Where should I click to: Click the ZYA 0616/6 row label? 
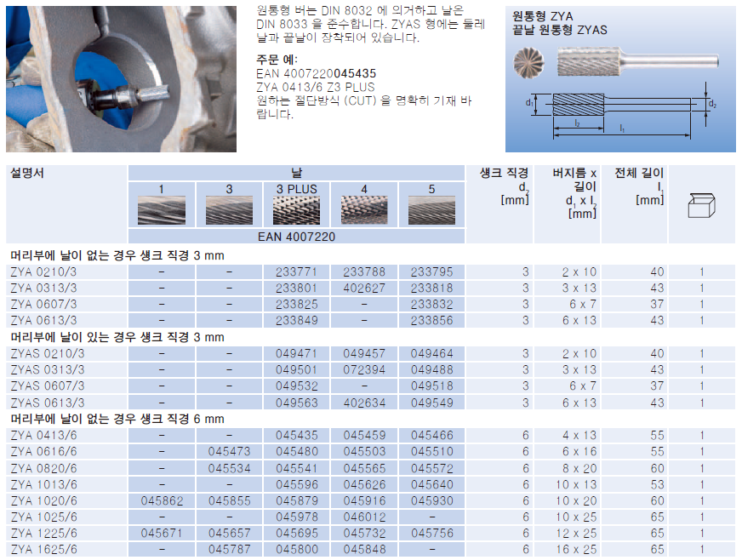pos(43,452)
